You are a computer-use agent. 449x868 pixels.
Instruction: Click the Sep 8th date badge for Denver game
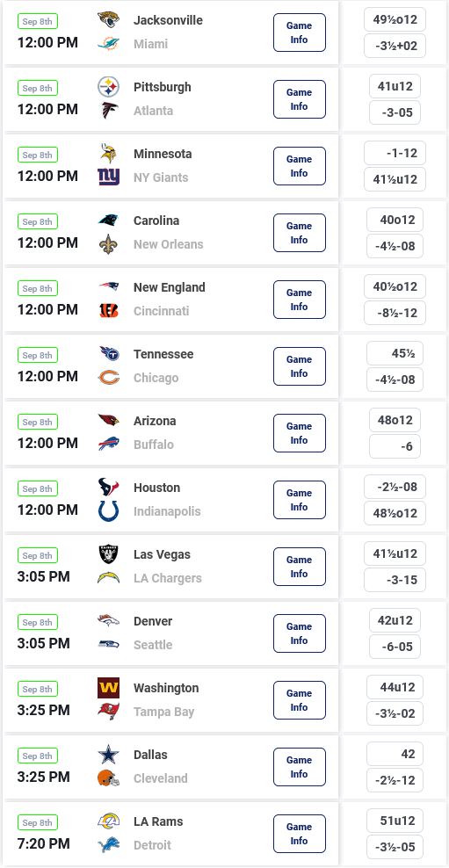click(38, 622)
